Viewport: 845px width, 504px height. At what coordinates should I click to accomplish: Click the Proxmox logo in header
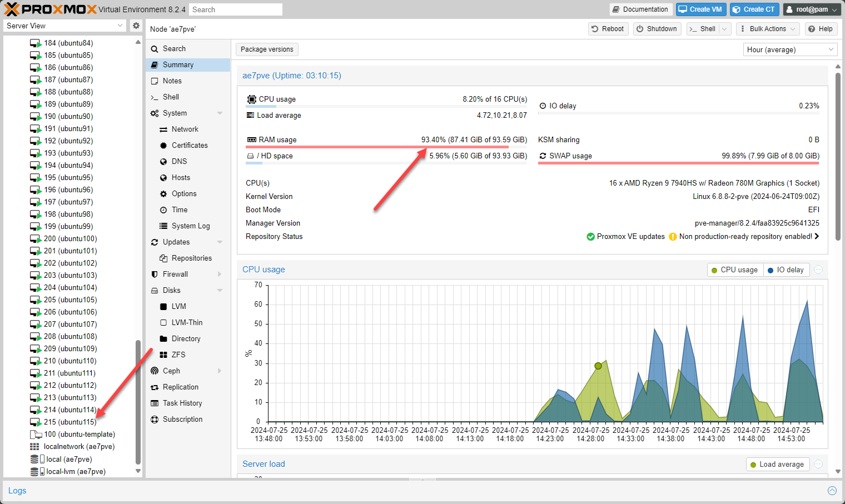(50, 9)
